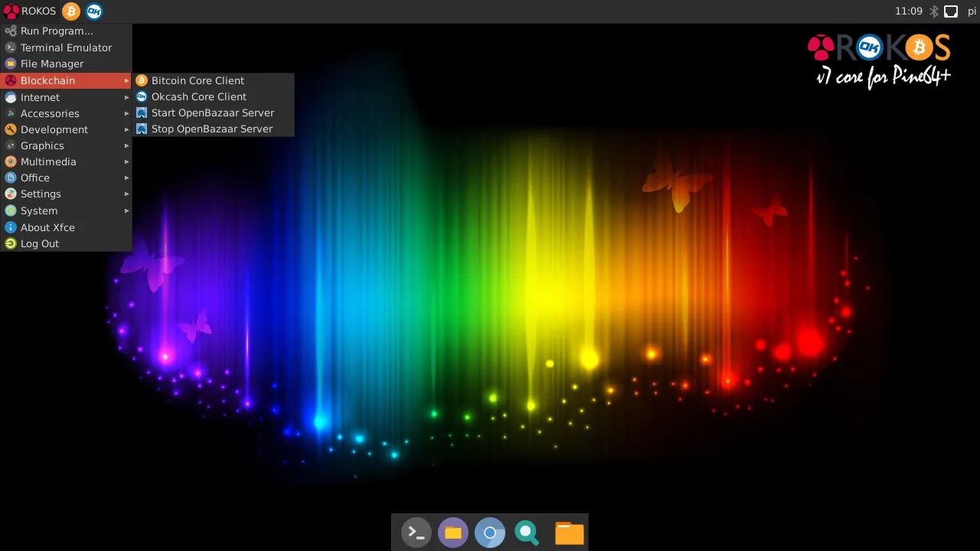Expand the Office submenu arrow
Viewport: 980px width, 551px height.
point(126,178)
